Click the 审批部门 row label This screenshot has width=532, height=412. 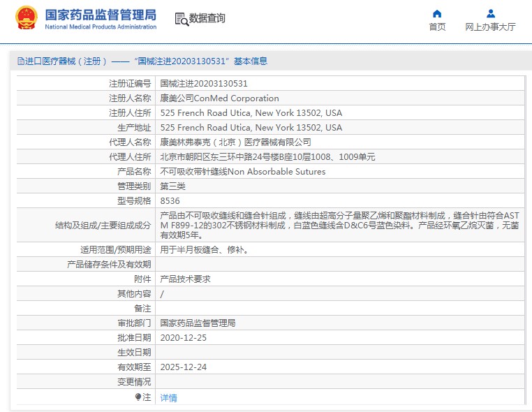pyautogui.click(x=134, y=323)
